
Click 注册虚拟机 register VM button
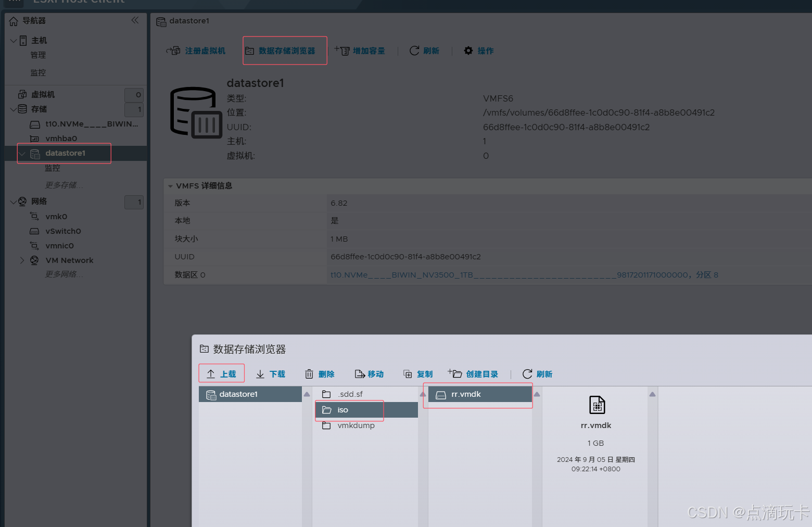pyautogui.click(x=196, y=51)
